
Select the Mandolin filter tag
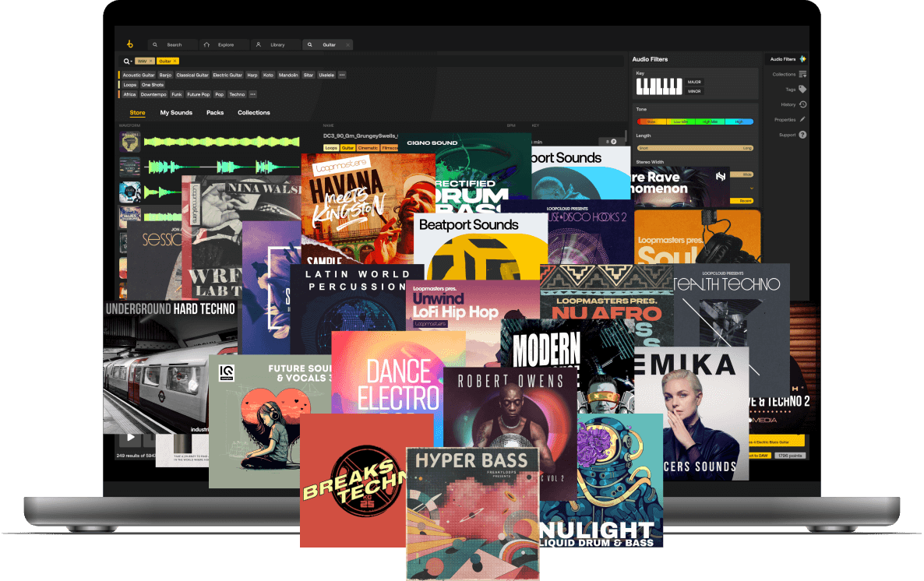288,75
